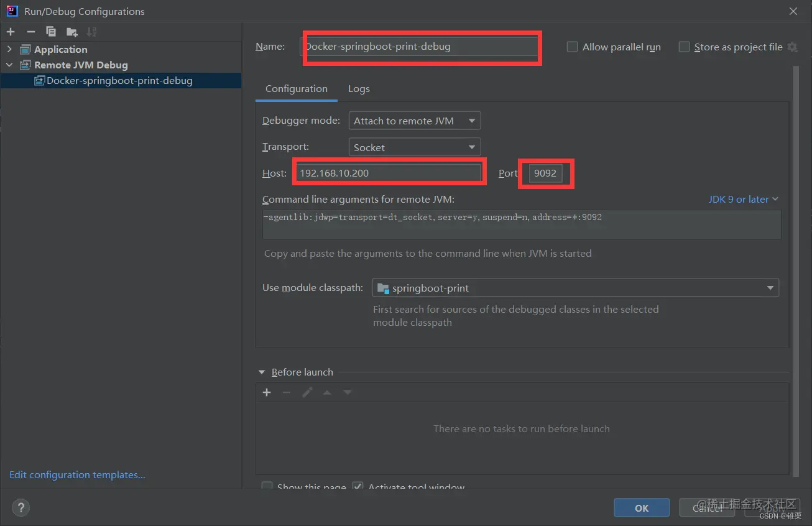
Task: Click into the Port field
Action: [545, 173]
